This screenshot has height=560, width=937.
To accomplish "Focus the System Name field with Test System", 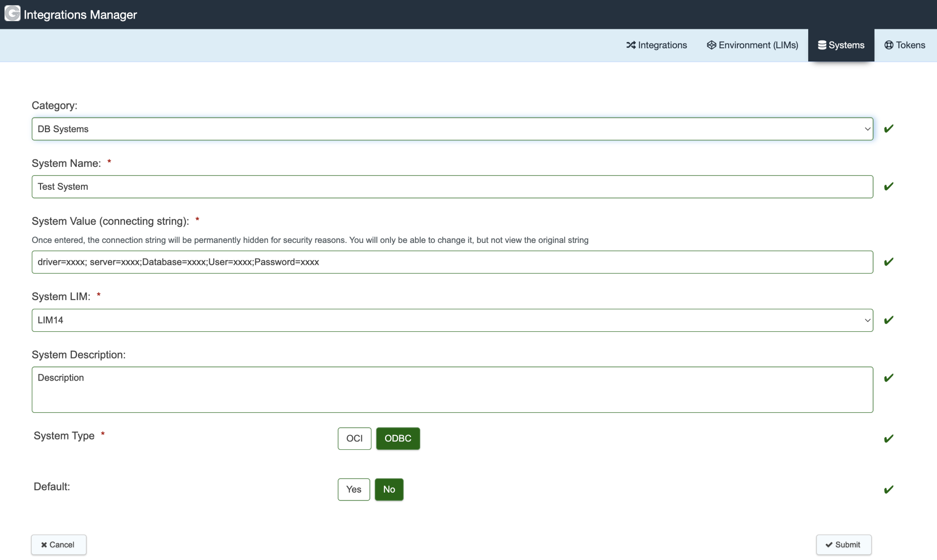I will click(452, 187).
